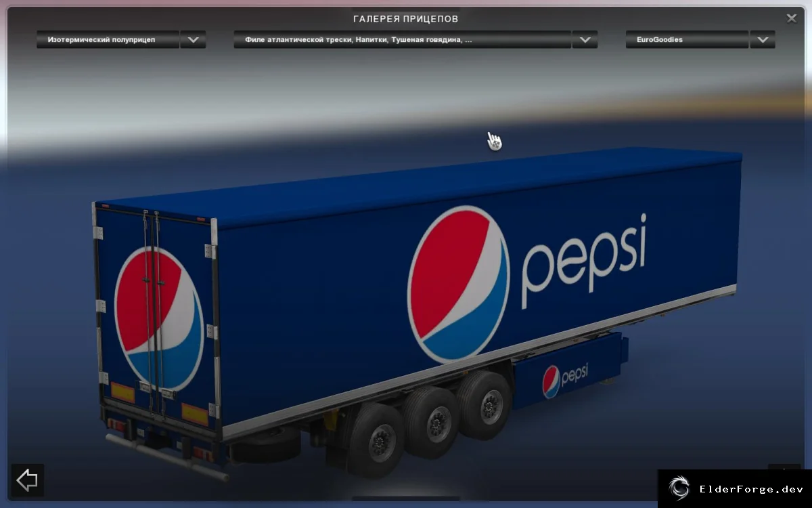The image size is (812, 508).
Task: Click the Филе атлантической трески cargo field
Action: [403, 40]
